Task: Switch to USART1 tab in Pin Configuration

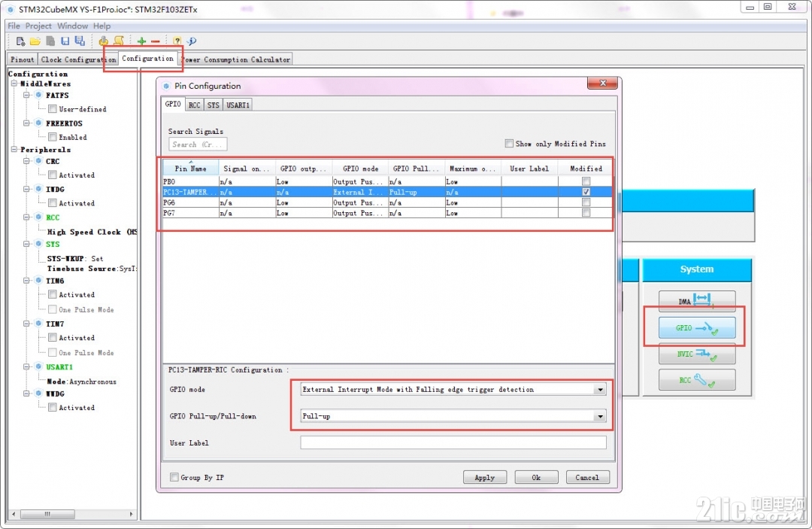Action: 238,105
